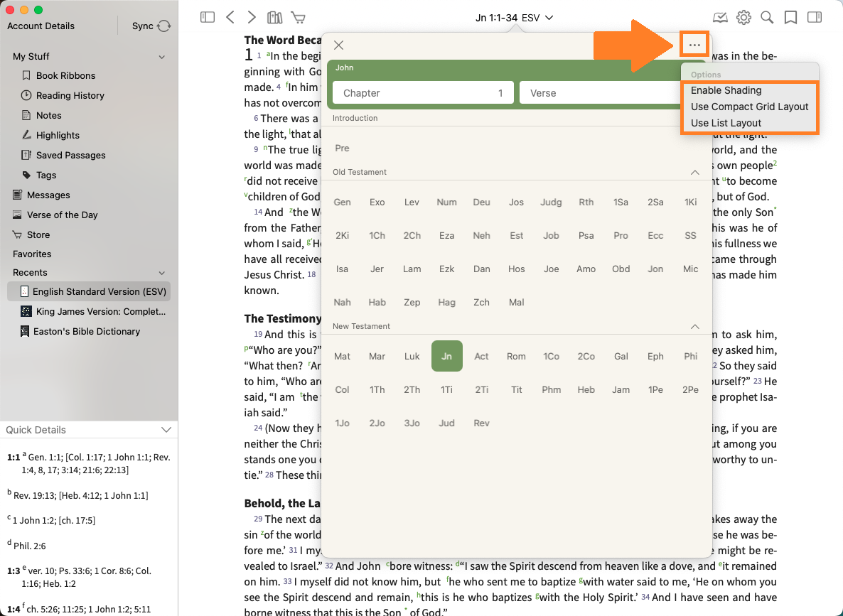Toggle the right split panel icon
This screenshot has width=843, height=616.
click(815, 18)
